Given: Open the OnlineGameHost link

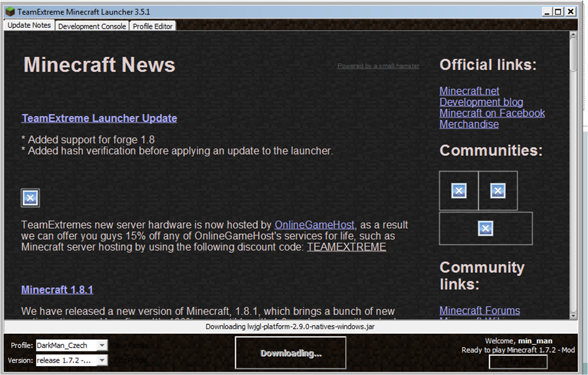Looking at the screenshot, I should click(x=314, y=225).
